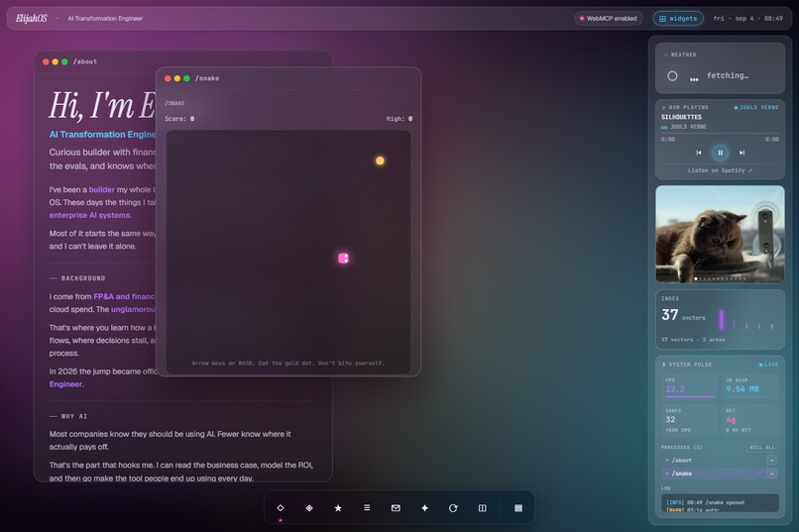Open the envelope mail dock icon

click(396, 507)
